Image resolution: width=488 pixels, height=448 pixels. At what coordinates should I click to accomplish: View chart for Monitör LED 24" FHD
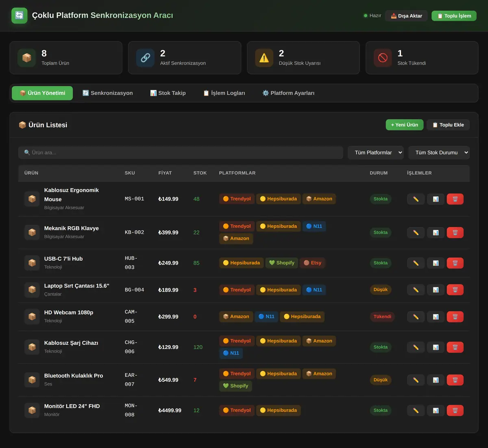[x=436, y=411]
